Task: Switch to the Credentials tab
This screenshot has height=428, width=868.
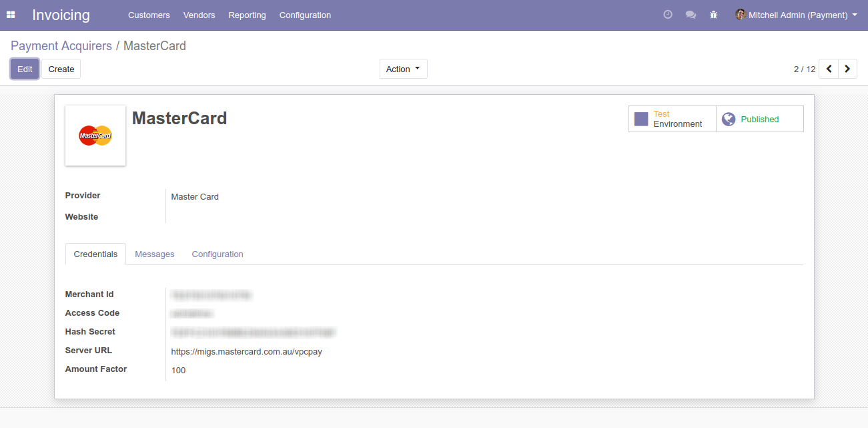Action: click(x=95, y=254)
